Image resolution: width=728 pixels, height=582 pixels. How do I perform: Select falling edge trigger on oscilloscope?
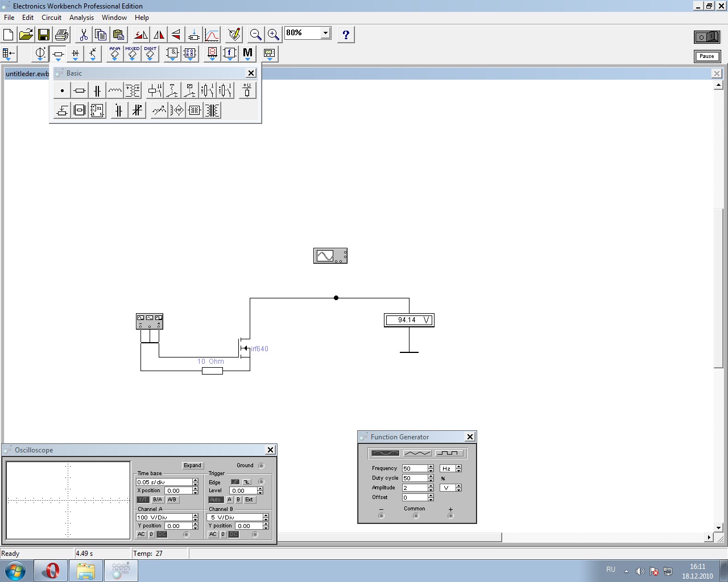[246, 482]
